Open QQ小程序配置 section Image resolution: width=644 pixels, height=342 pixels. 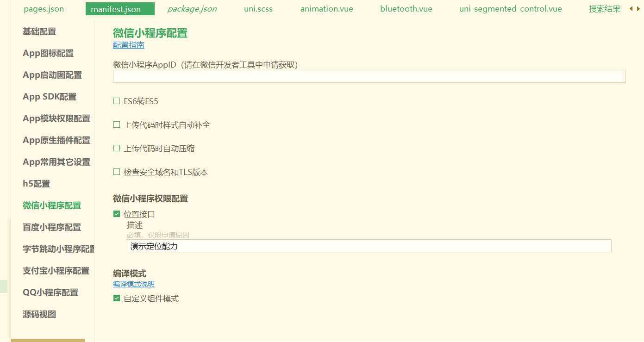50,292
